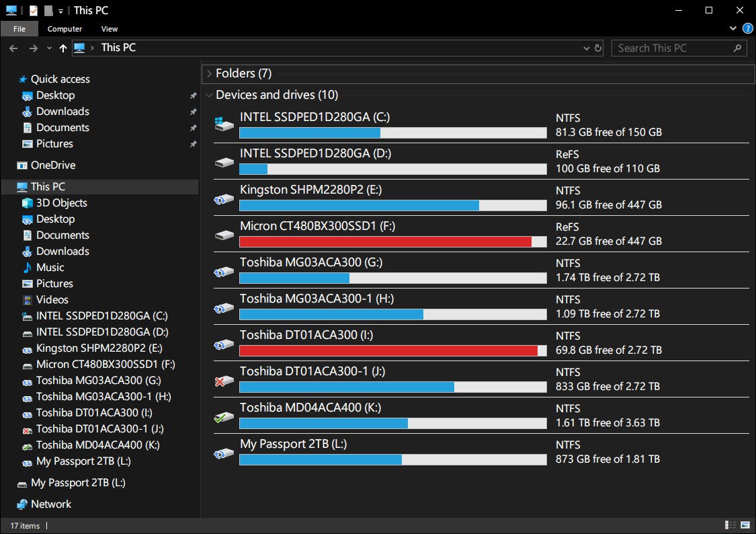Click '1.74 TB free of 2.72 TB' text
Viewport: 756px width, 534px height.
[607, 277]
